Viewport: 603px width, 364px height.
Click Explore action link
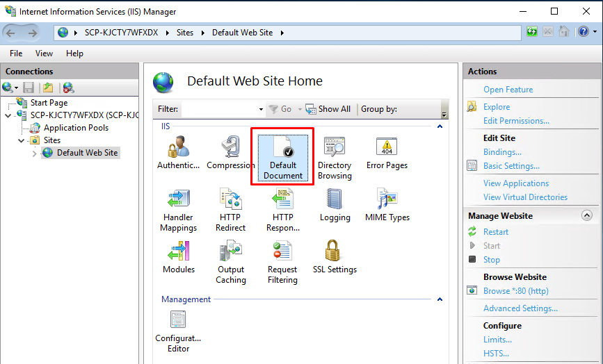pos(497,107)
